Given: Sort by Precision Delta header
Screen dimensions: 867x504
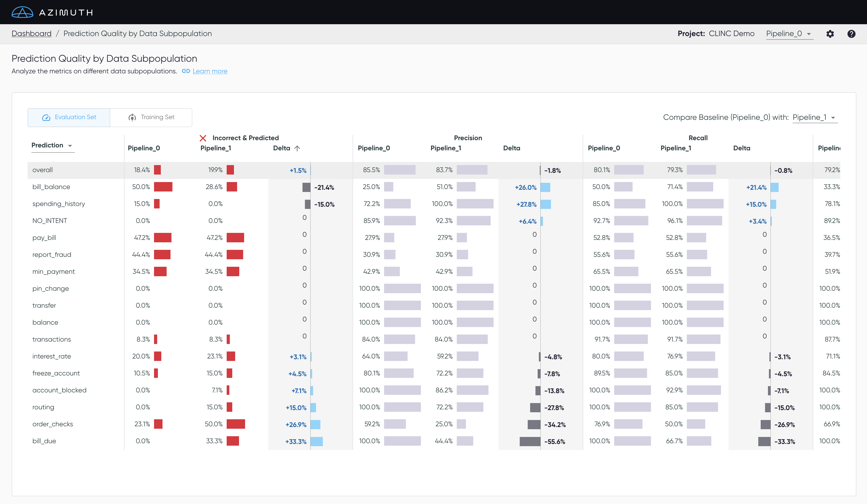Looking at the screenshot, I should coord(511,148).
